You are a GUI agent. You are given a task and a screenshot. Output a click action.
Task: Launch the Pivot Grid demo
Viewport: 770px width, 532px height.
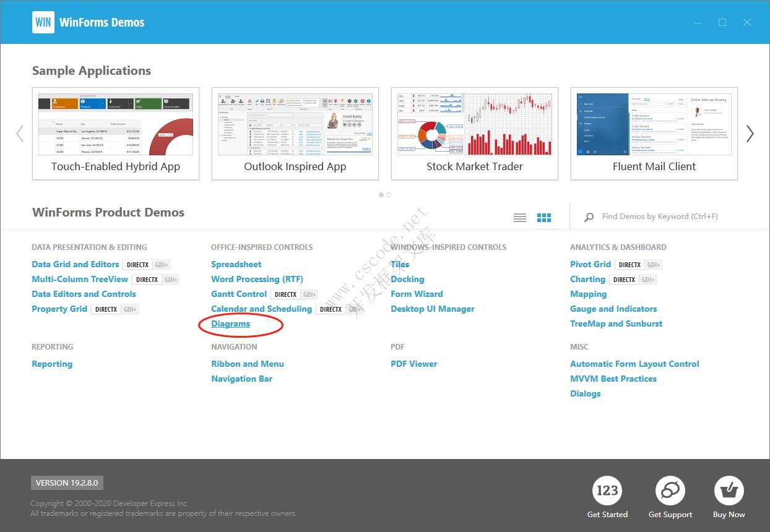(590, 264)
